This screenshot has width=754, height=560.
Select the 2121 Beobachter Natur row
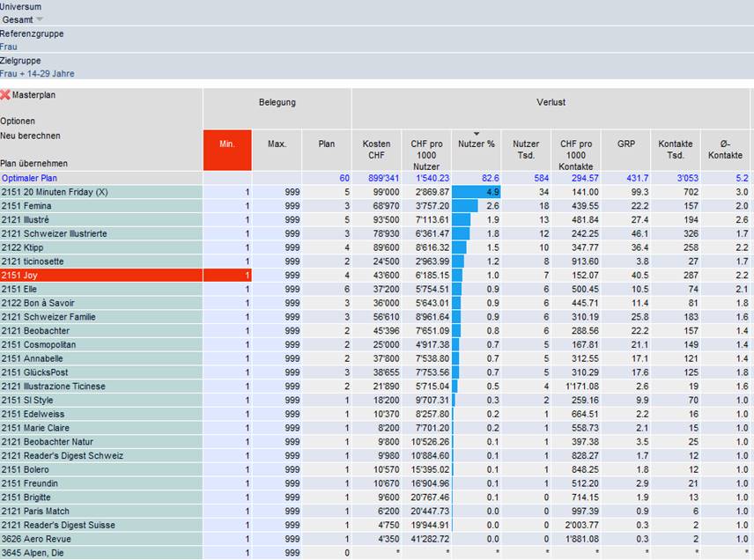[101, 442]
